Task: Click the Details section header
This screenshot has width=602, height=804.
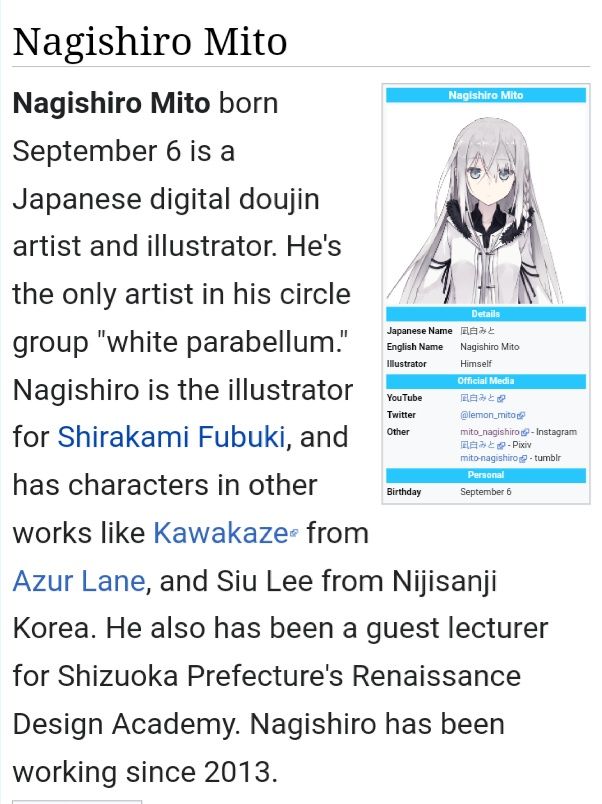Action: 486,314
